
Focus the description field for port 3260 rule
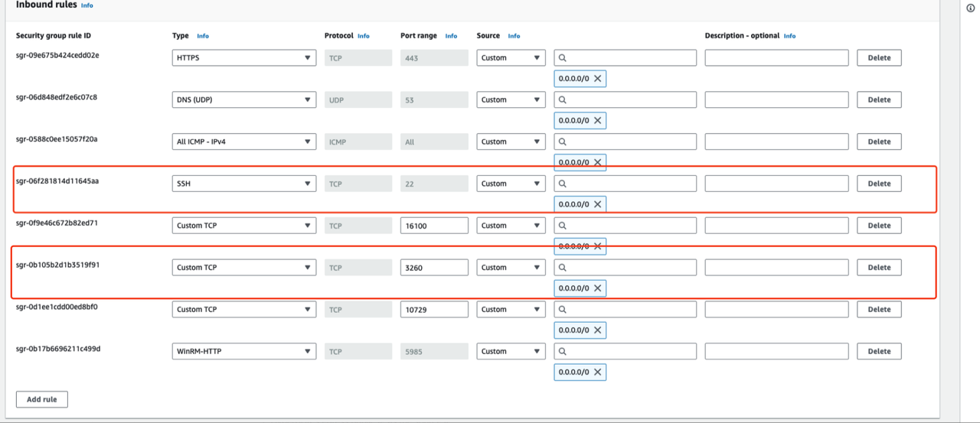[x=777, y=268]
